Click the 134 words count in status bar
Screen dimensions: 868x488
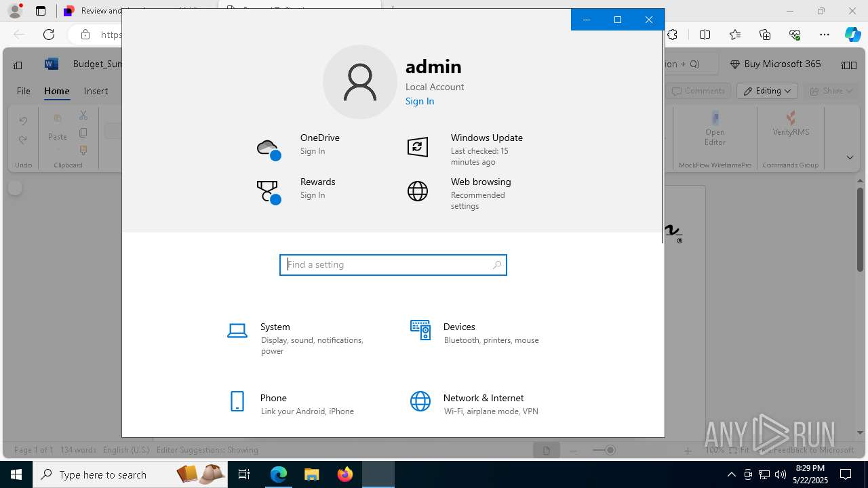tap(78, 450)
